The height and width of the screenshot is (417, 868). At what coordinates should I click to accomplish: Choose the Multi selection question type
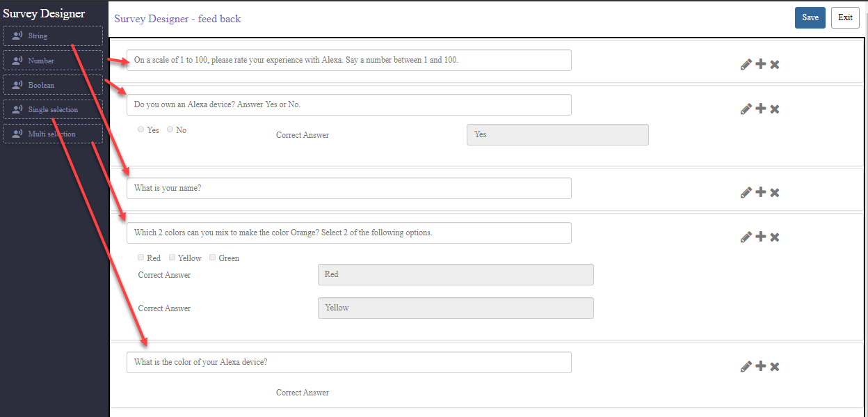point(53,134)
